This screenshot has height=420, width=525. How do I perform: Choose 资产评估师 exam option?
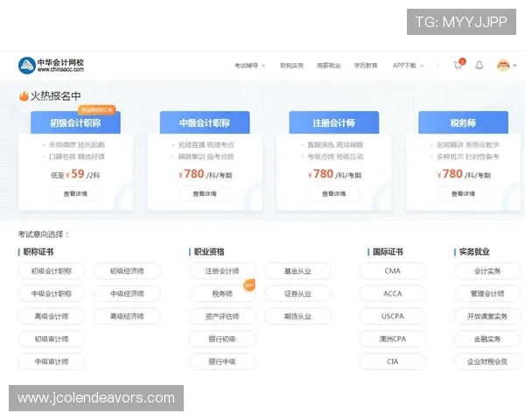point(222,316)
